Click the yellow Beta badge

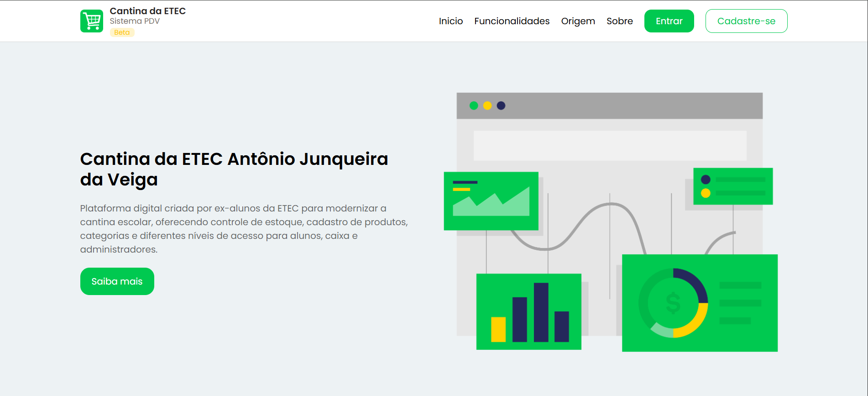(122, 32)
